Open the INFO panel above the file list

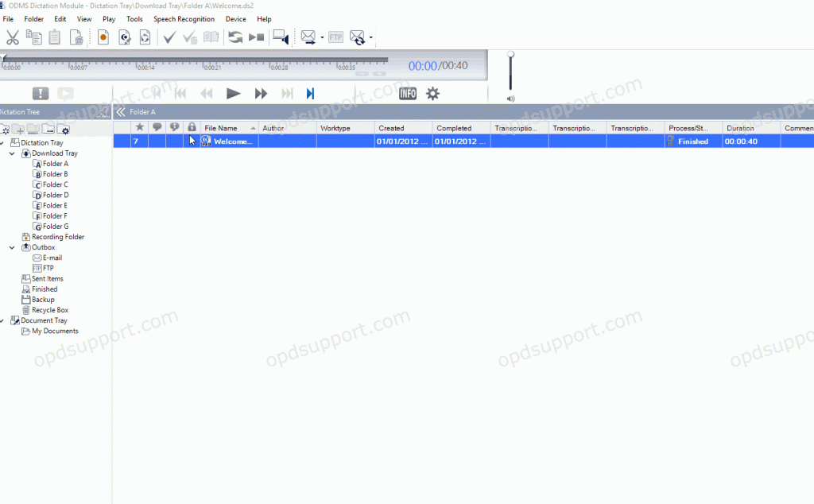(x=408, y=94)
